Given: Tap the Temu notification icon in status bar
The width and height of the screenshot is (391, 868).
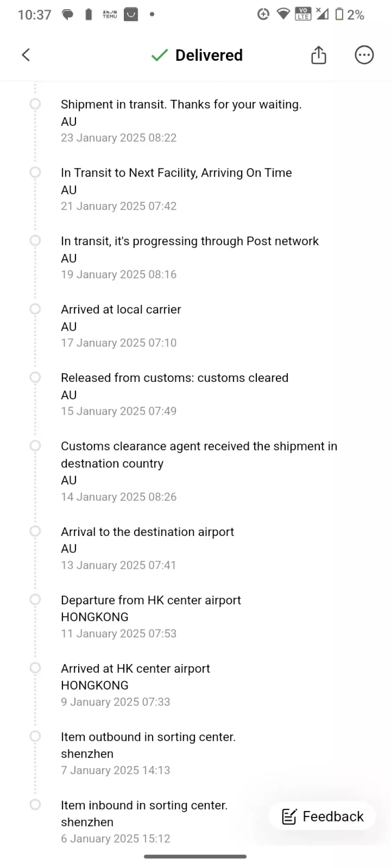Looking at the screenshot, I should 109,15.
